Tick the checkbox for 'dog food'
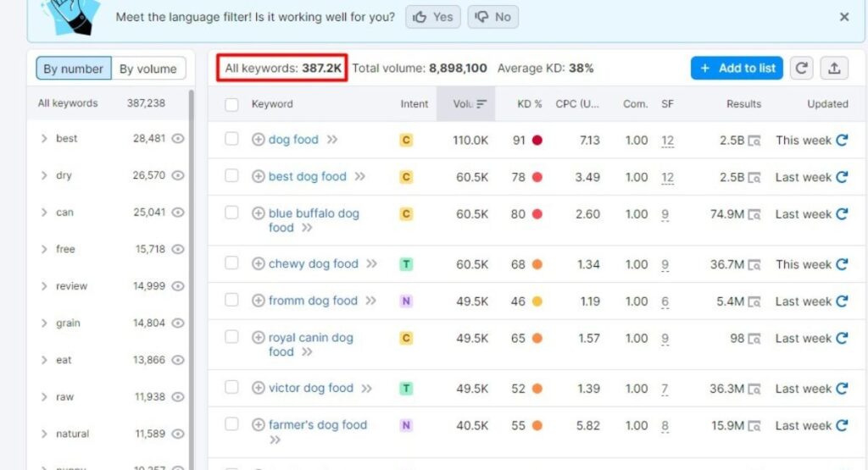This screenshot has width=868, height=470. (x=231, y=139)
